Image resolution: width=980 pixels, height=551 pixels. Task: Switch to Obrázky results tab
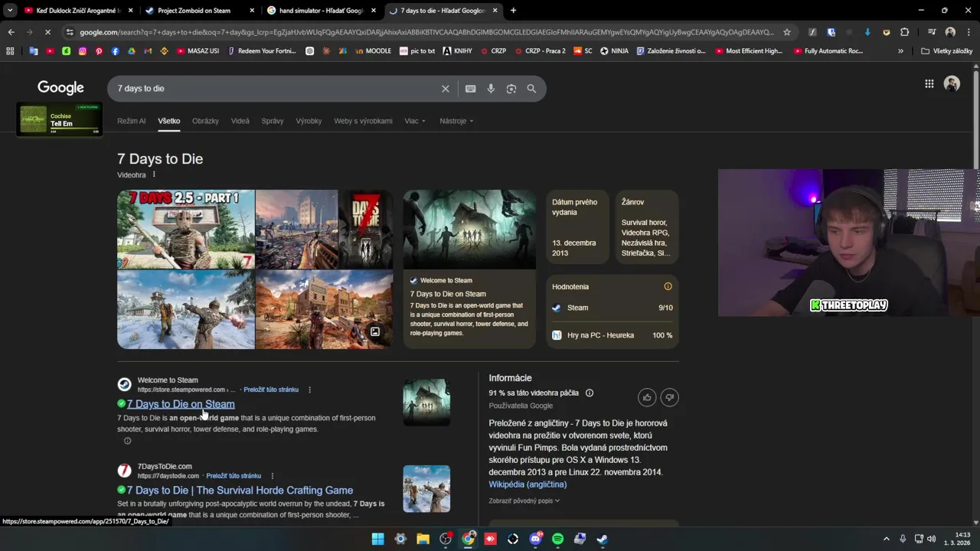pyautogui.click(x=205, y=121)
